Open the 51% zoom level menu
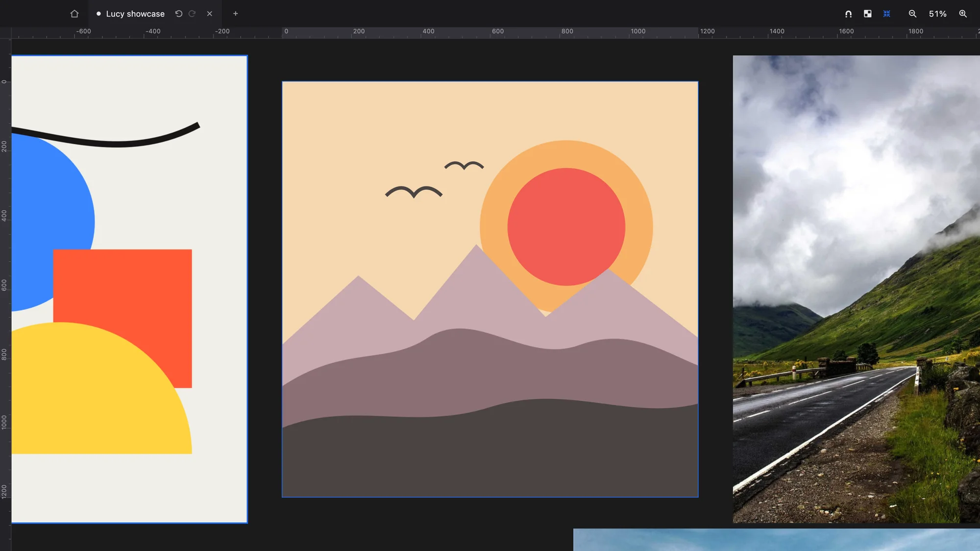 (x=937, y=14)
